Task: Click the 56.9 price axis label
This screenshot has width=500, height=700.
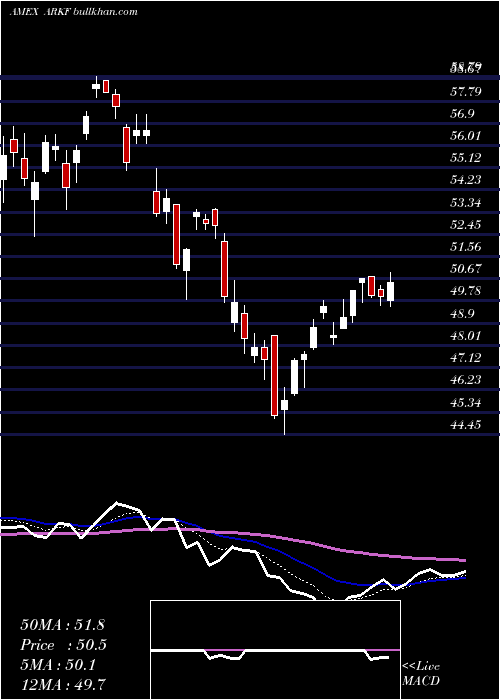Action: [463, 114]
